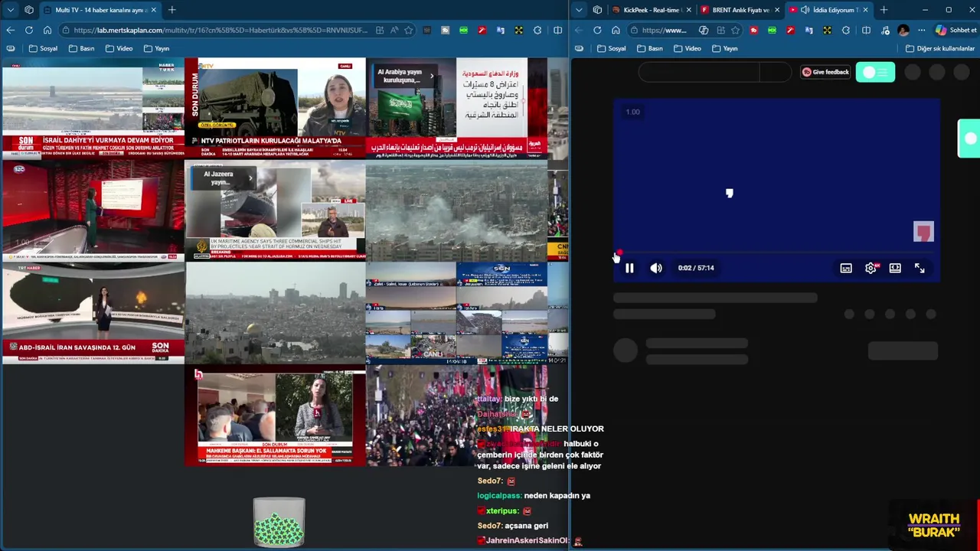
Task: Open split screen icon in left browser
Action: [557, 30]
